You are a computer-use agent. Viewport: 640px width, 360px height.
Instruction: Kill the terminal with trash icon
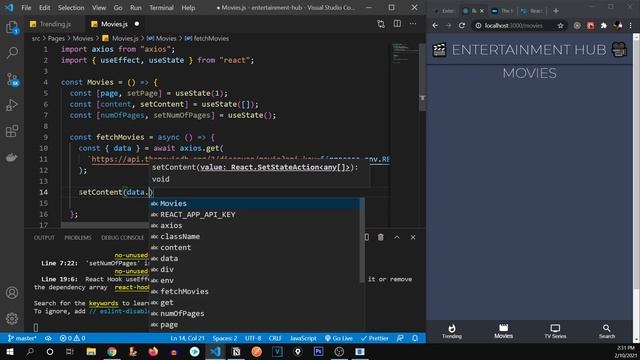(380, 237)
